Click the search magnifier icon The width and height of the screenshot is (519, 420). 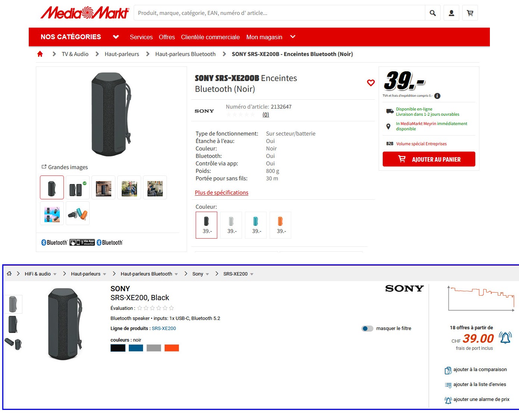(433, 13)
